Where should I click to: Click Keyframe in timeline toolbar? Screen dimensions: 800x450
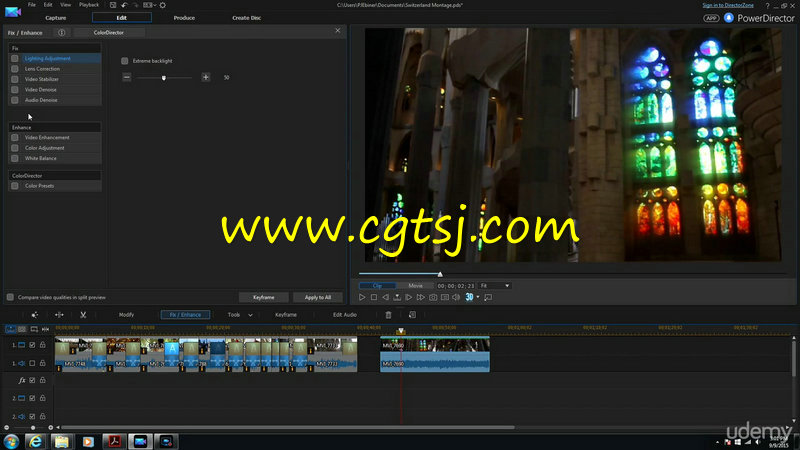click(x=286, y=315)
